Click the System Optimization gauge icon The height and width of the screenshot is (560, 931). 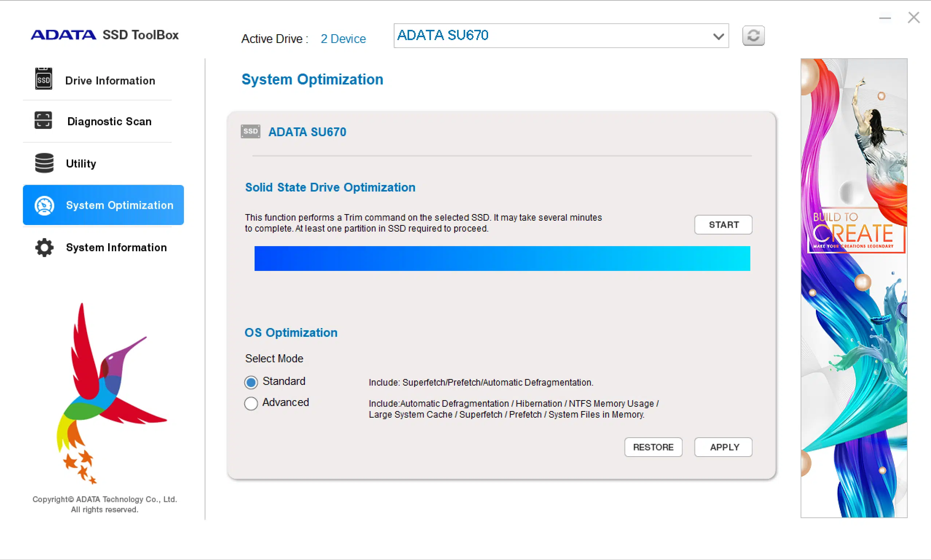44,206
